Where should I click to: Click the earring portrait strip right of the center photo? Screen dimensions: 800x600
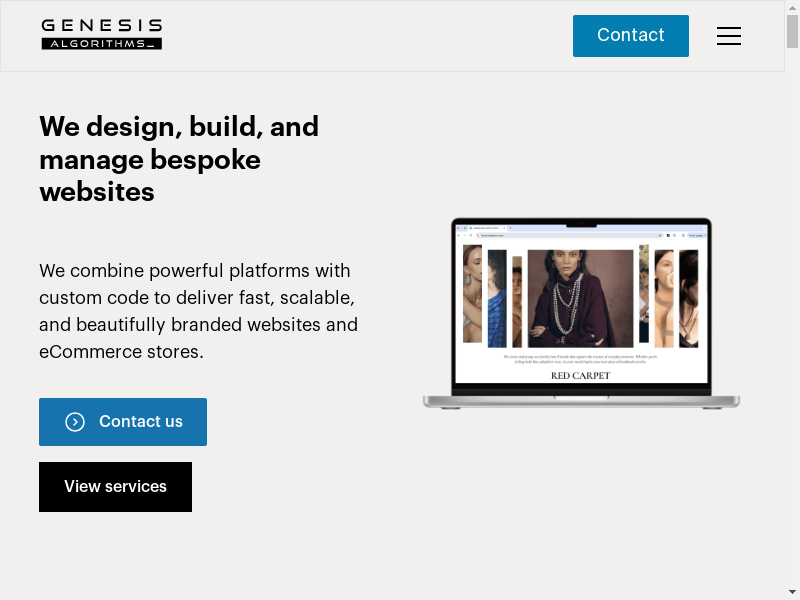click(x=664, y=298)
